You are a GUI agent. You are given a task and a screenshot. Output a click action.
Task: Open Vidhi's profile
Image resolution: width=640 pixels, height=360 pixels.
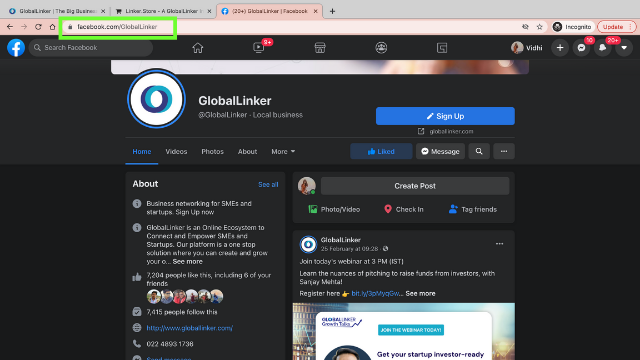click(527, 48)
